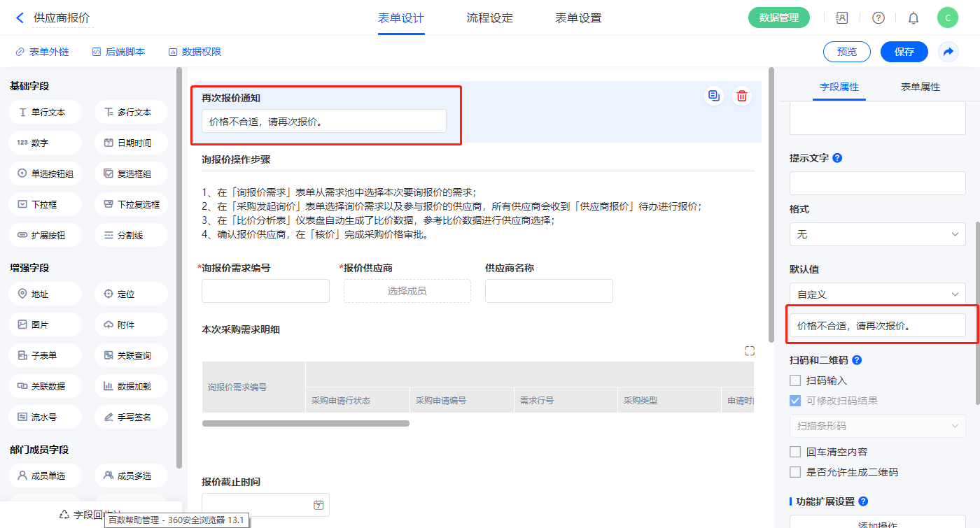This screenshot has height=528, width=980.
Task: Switch to the 表单属性 tab
Action: pyautogui.click(x=920, y=87)
